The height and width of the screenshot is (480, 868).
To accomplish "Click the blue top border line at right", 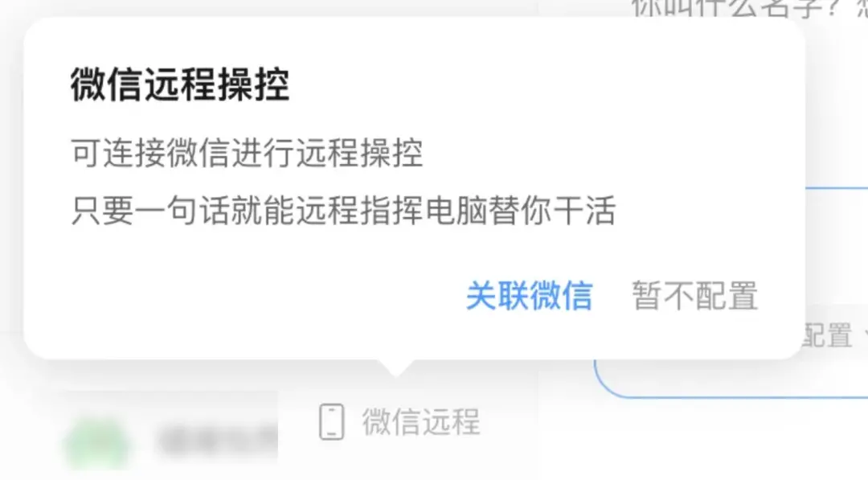I will click(x=837, y=188).
